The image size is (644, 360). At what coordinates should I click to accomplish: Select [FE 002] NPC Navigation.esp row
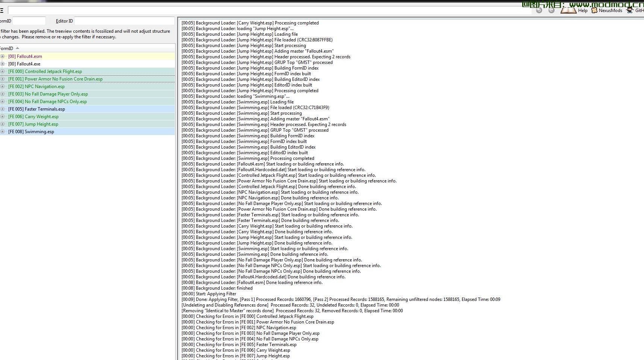click(x=87, y=87)
